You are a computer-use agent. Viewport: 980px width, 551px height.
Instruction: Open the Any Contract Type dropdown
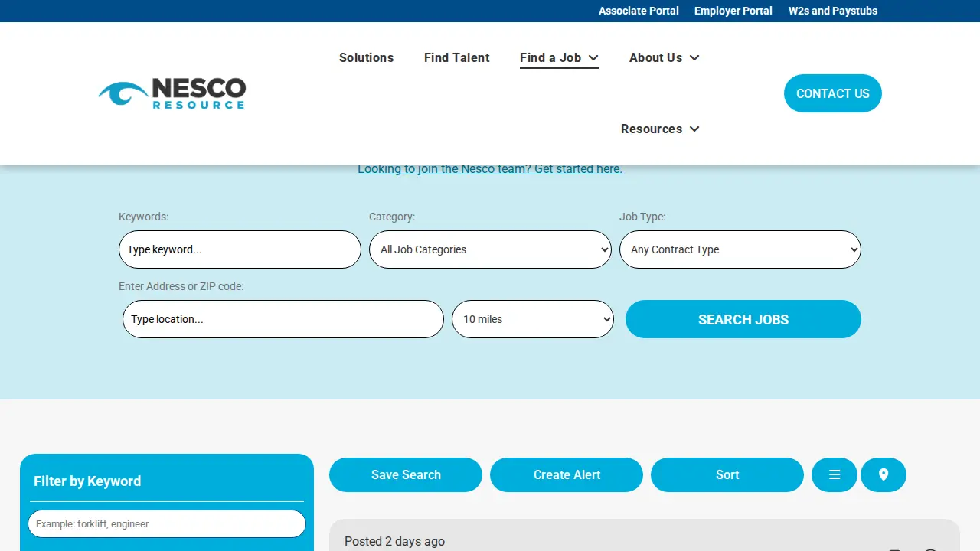point(740,249)
